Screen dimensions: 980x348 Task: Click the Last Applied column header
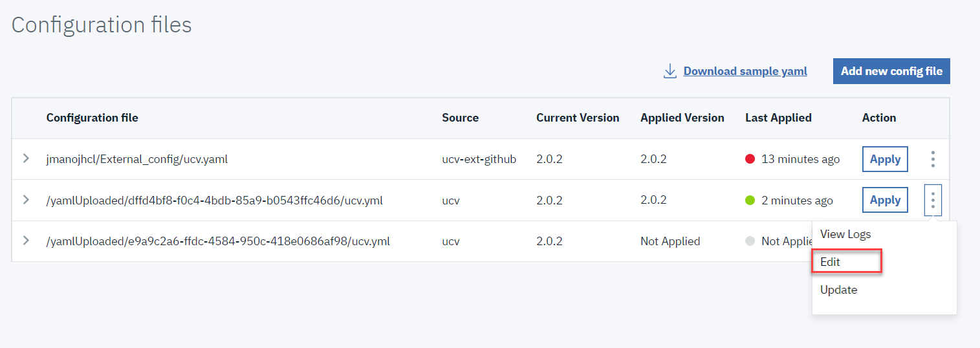[778, 118]
